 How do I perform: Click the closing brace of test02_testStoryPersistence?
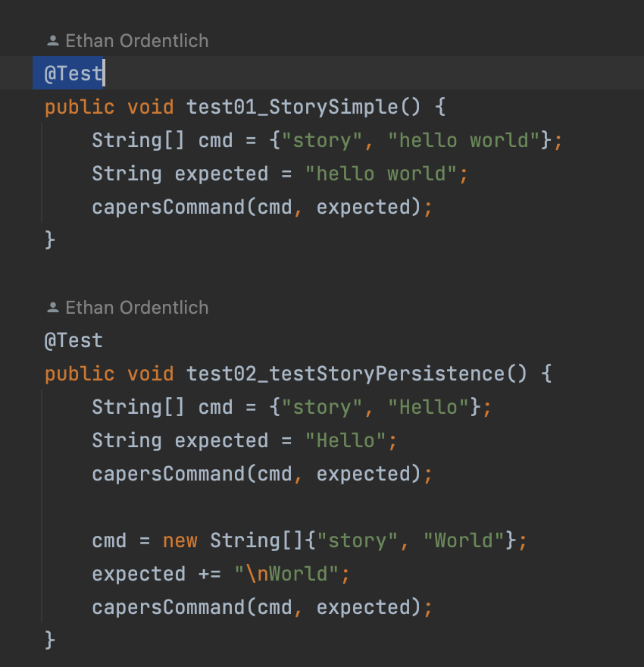tap(50, 640)
